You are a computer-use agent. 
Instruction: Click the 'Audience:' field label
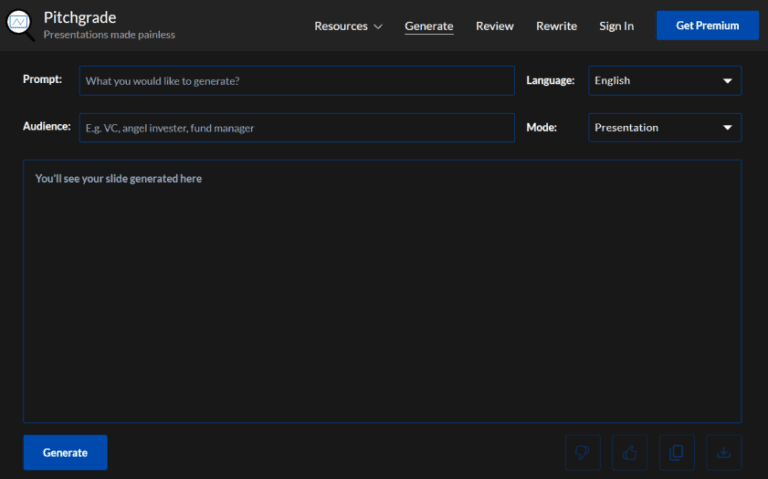click(x=46, y=127)
